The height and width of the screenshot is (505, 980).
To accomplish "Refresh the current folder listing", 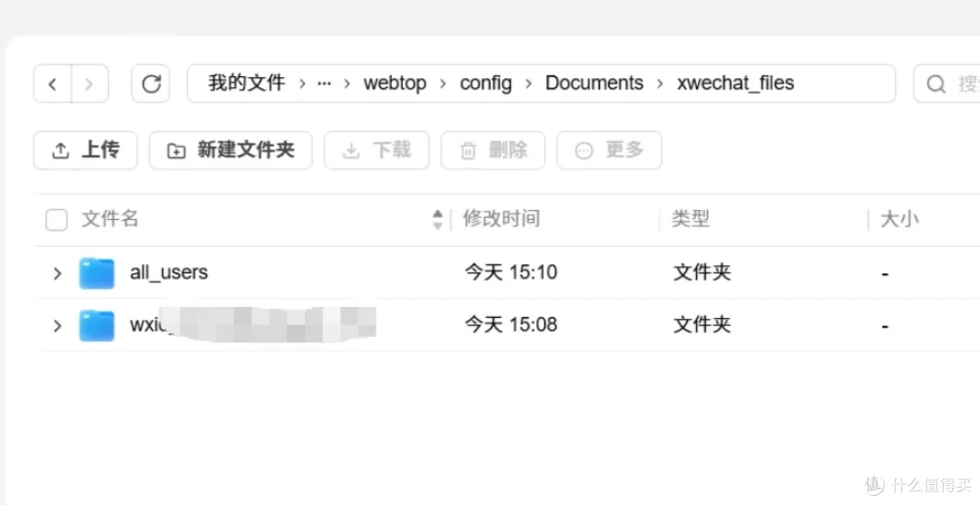I will [151, 84].
